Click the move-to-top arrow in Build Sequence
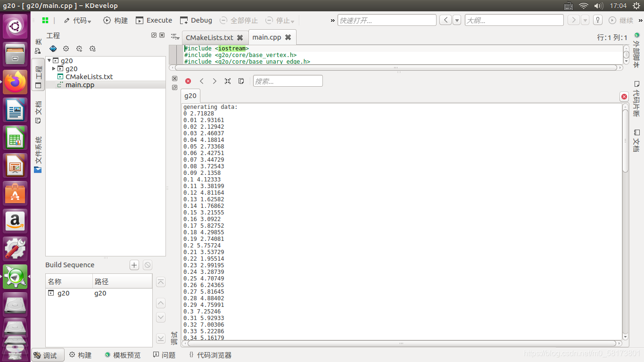The image size is (644, 362). (x=161, y=282)
